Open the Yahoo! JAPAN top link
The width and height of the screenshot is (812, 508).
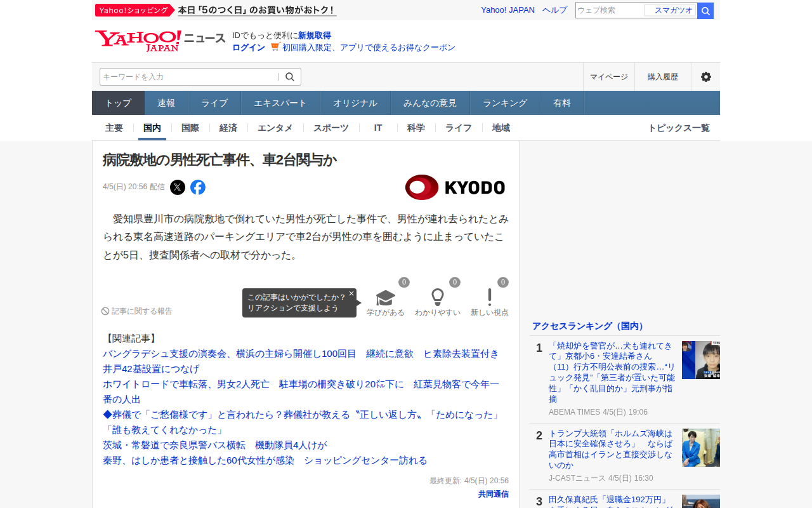coord(507,10)
